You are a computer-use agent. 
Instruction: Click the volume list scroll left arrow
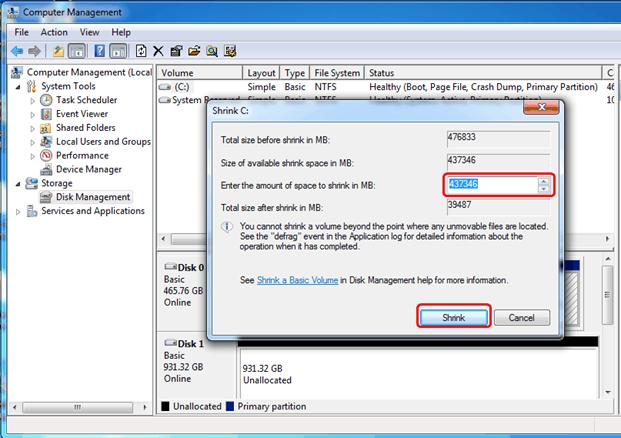coord(164,239)
